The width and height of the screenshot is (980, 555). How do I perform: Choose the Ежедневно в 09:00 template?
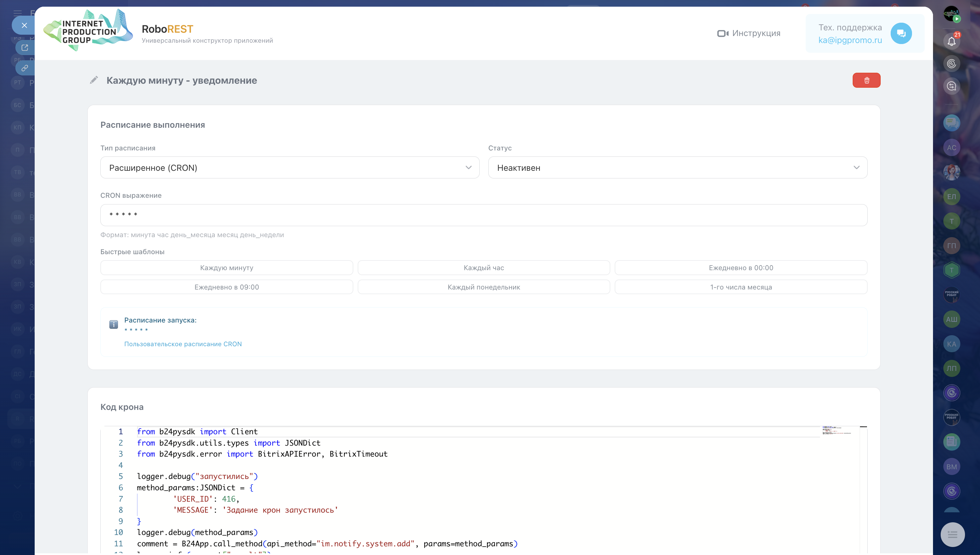tap(227, 288)
